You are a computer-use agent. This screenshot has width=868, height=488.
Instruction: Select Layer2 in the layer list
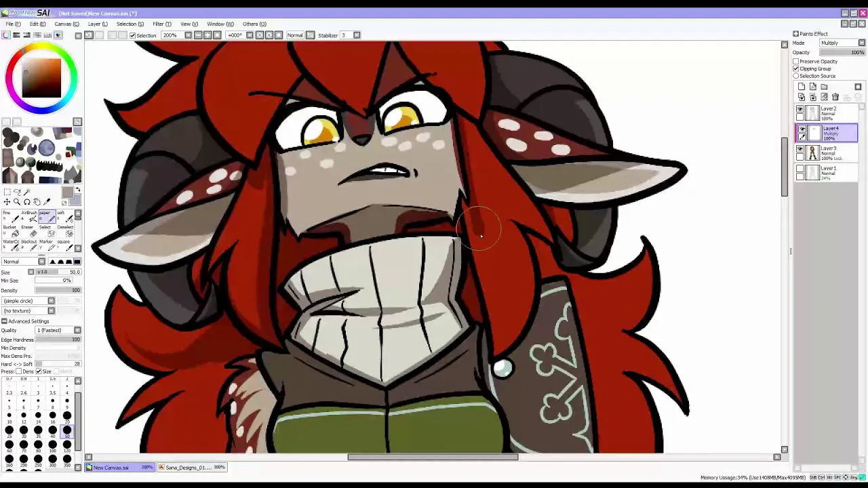click(827, 113)
